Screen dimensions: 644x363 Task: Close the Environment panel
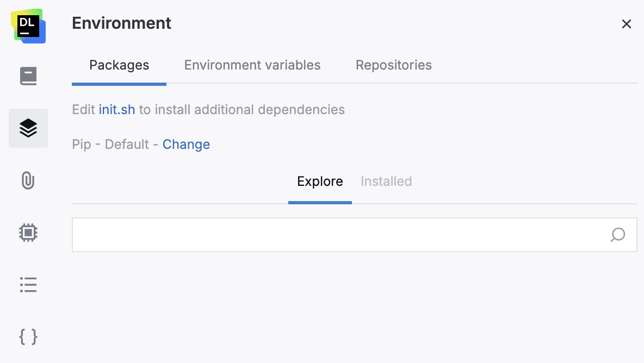[x=627, y=24]
